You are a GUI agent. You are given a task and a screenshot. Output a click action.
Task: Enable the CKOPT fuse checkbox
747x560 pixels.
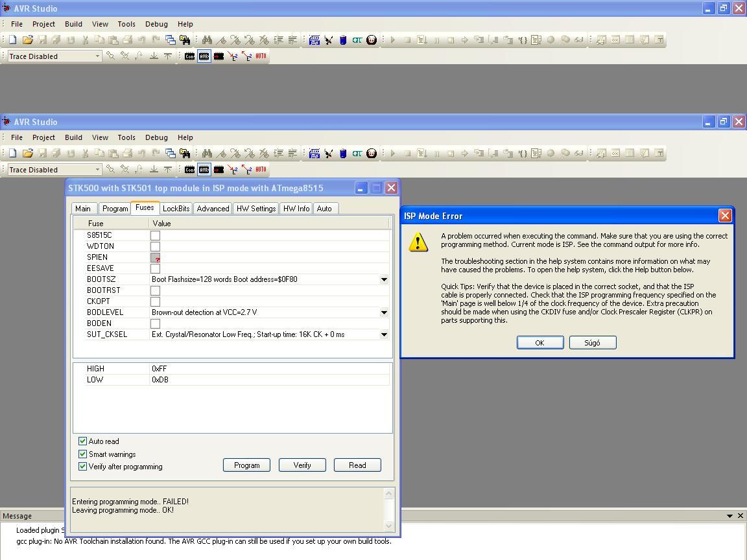point(156,301)
